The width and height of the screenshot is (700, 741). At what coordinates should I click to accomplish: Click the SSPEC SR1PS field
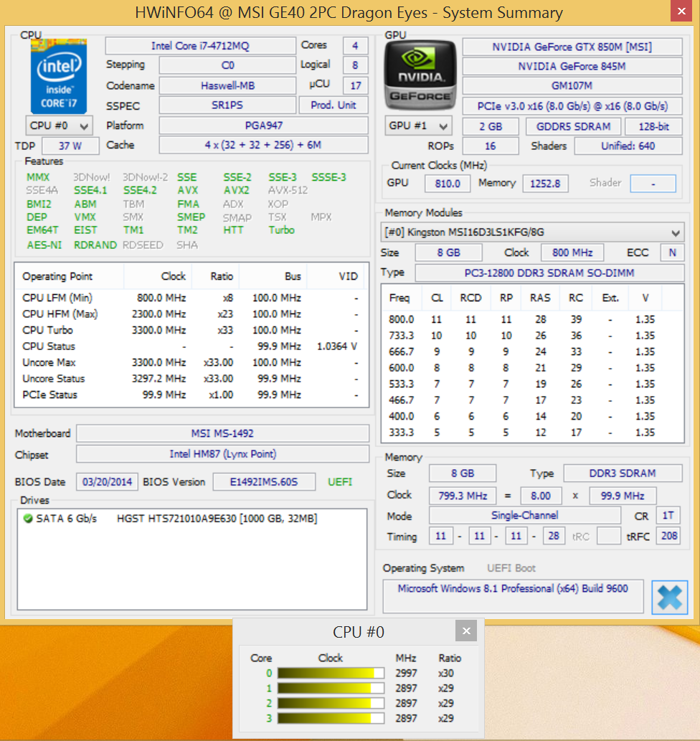[x=227, y=105]
